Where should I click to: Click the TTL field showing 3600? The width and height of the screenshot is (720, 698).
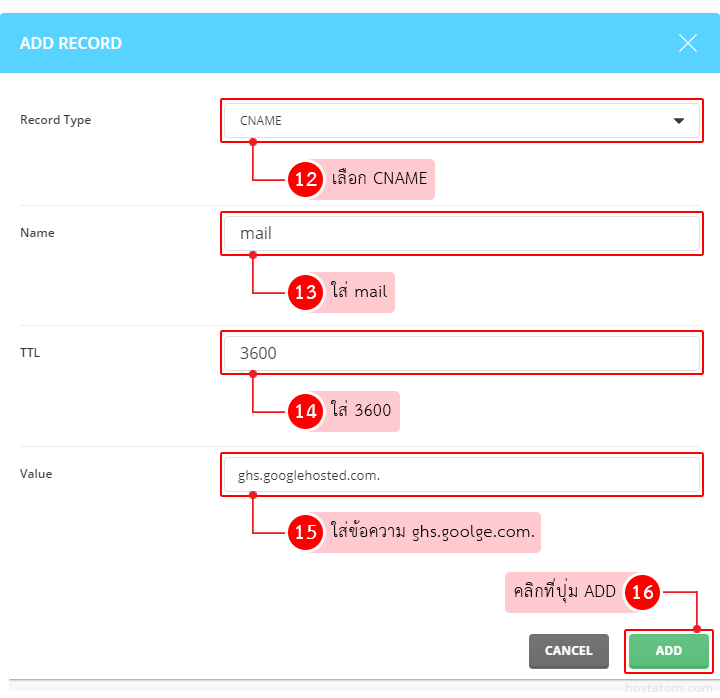tap(461, 353)
